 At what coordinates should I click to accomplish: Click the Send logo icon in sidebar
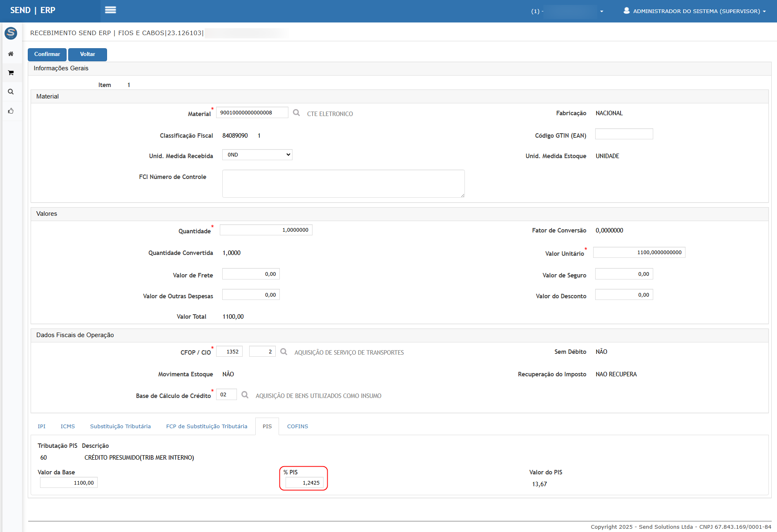point(11,33)
